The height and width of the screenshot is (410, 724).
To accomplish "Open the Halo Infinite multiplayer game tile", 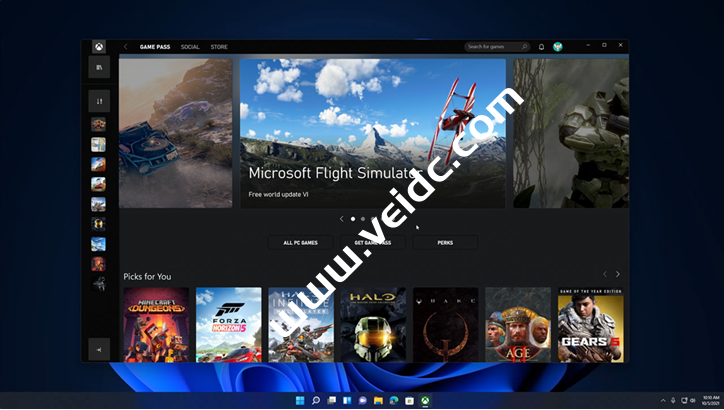I will [x=301, y=325].
